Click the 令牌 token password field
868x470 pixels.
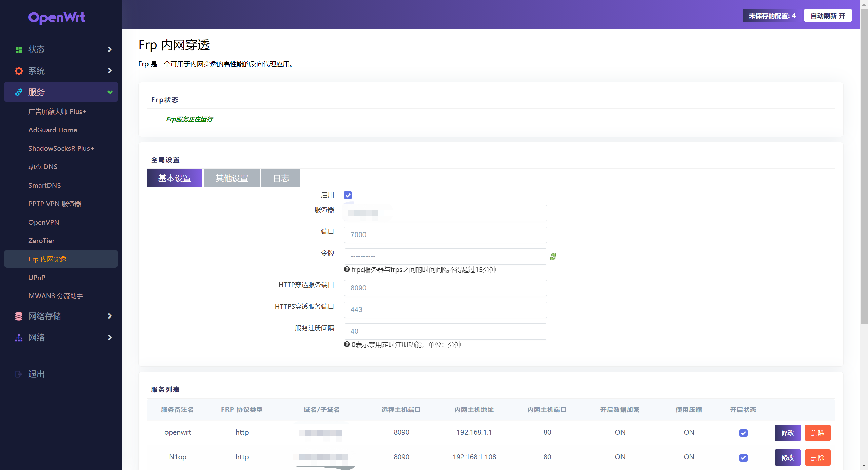click(x=445, y=257)
